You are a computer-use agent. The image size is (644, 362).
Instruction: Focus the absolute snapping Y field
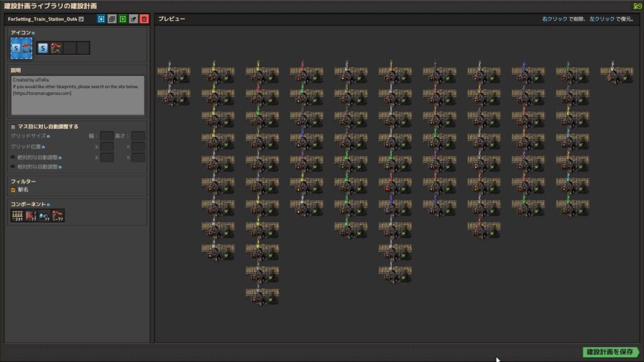pos(138,157)
